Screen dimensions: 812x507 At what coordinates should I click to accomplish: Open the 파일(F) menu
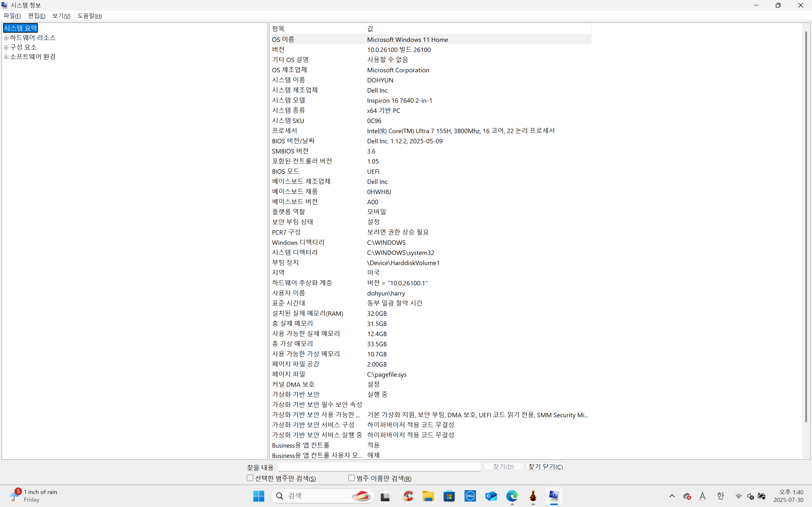pyautogui.click(x=12, y=16)
